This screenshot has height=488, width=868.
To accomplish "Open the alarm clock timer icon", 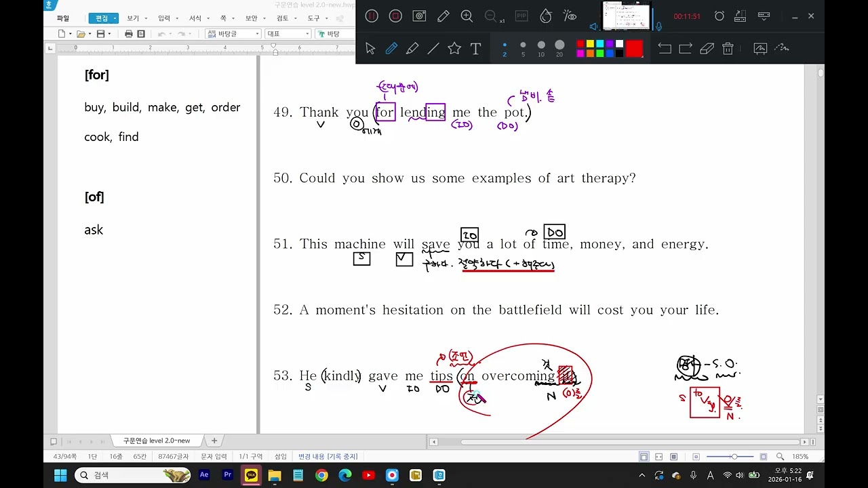I will coord(719,16).
